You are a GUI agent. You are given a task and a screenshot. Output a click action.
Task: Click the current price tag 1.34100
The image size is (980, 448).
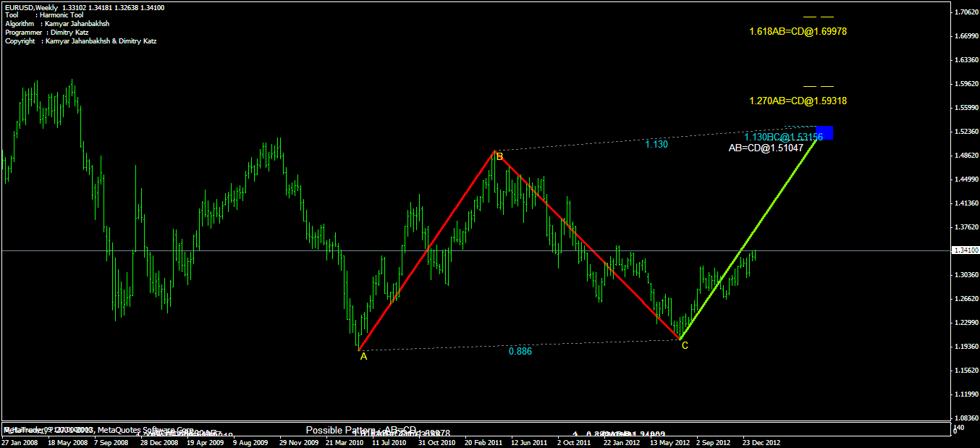tap(966, 250)
